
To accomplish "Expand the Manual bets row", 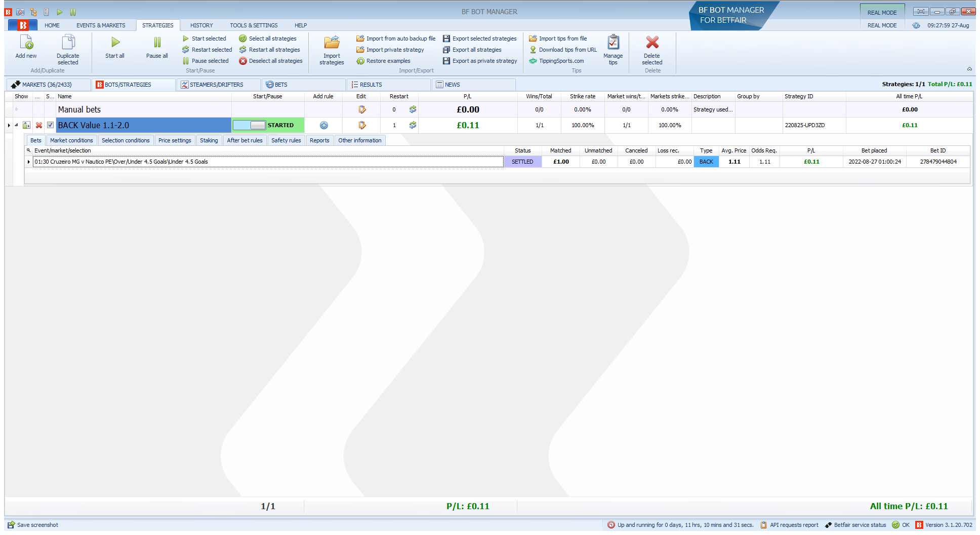I will (16, 109).
